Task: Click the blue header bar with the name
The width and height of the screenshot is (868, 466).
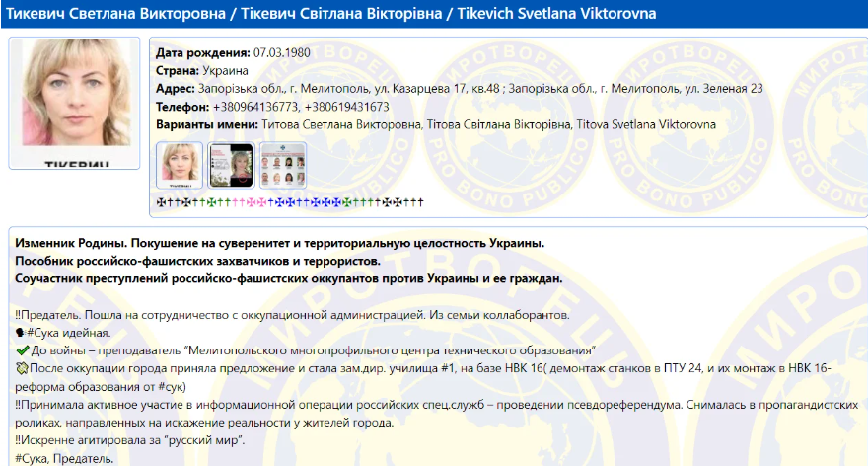Action: click(x=434, y=14)
